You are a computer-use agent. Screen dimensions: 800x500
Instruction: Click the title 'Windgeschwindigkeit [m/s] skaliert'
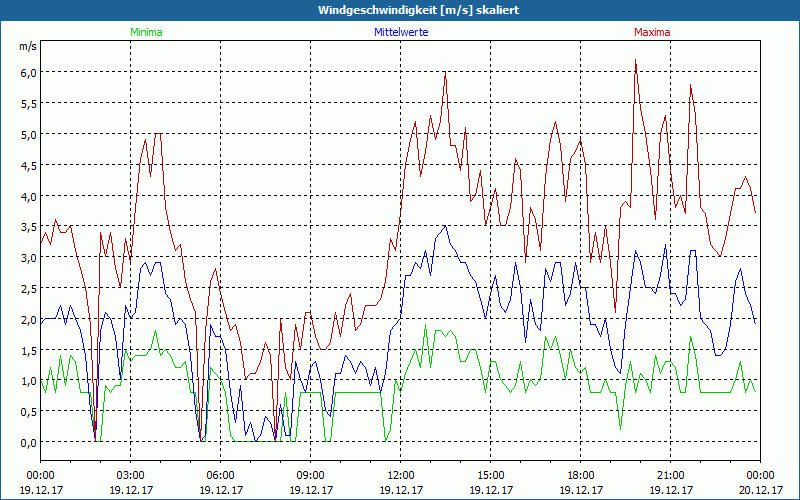418,10
